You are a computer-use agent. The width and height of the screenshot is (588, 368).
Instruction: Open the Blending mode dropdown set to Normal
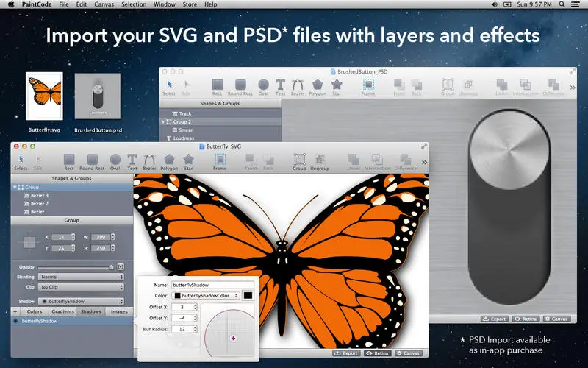pos(81,277)
